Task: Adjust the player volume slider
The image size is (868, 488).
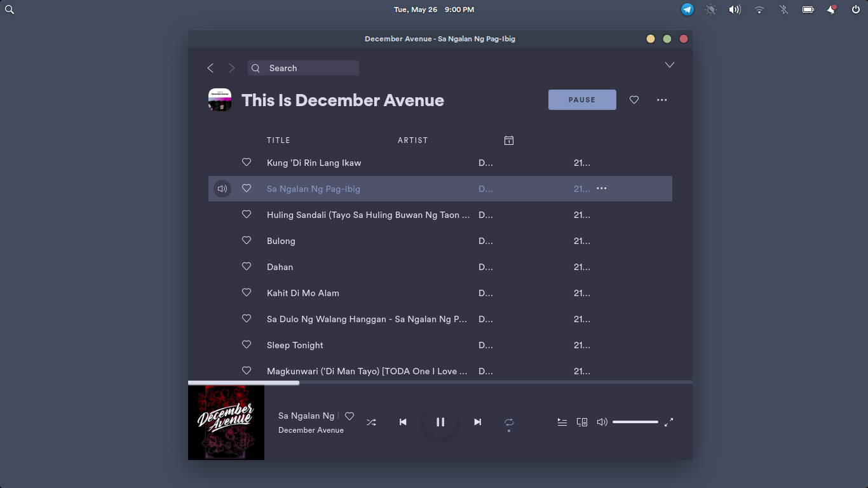Action: click(635, 422)
